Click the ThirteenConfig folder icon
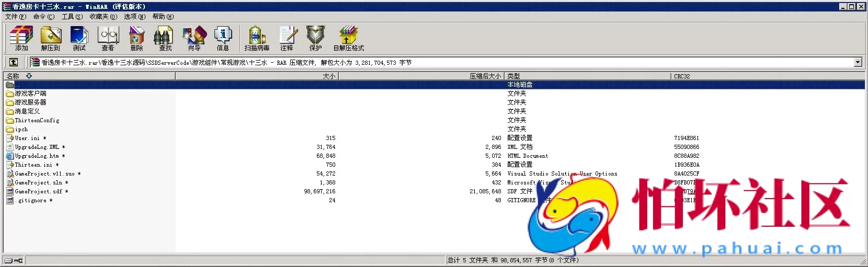The image size is (868, 267). 10,120
